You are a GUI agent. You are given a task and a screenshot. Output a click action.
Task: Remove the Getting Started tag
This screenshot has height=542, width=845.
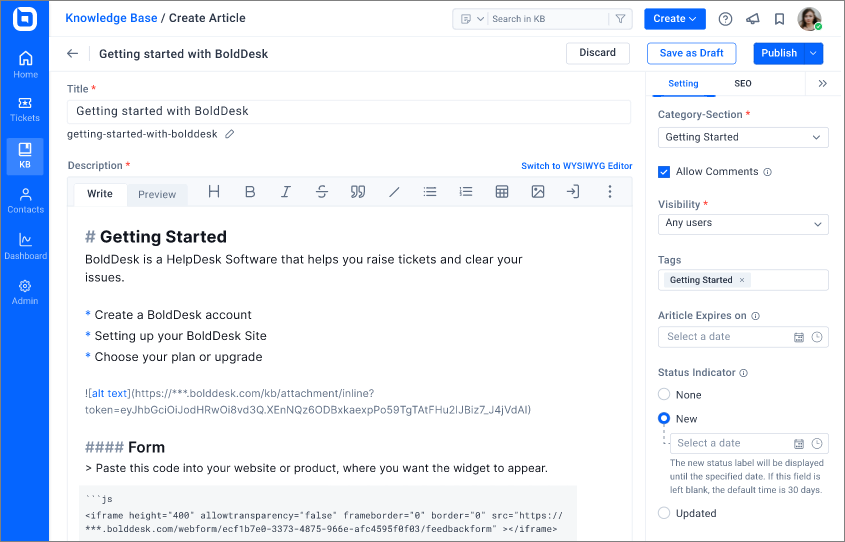point(742,280)
